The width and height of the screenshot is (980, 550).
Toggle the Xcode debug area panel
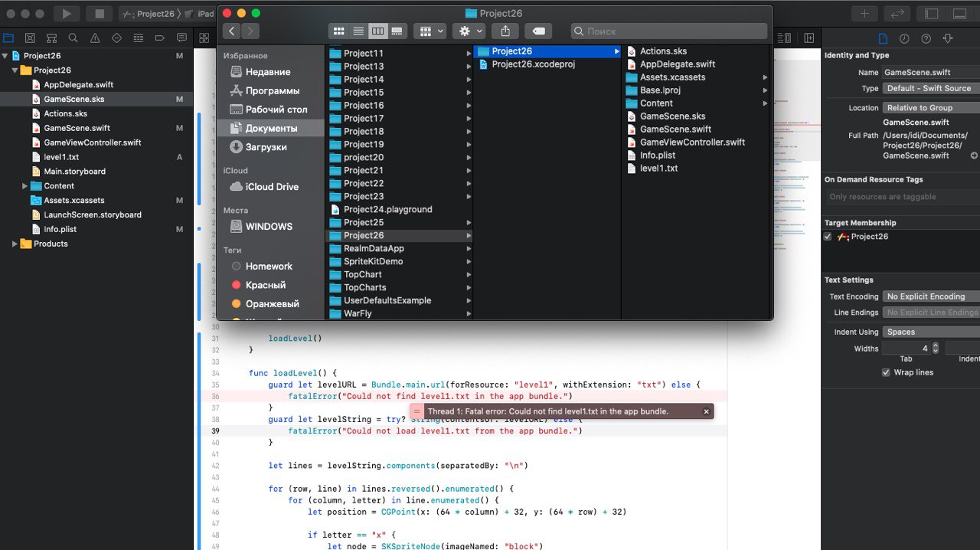point(959,13)
